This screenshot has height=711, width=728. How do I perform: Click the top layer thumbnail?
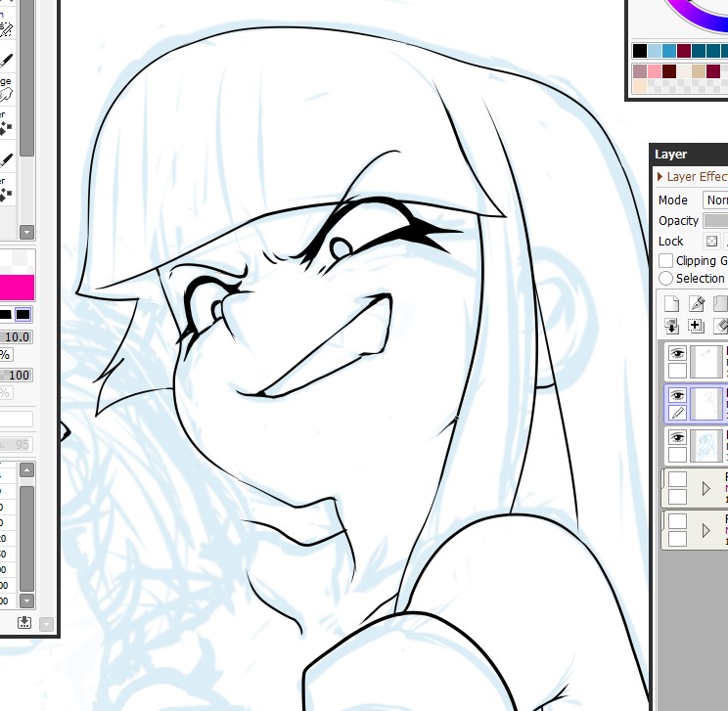705,362
